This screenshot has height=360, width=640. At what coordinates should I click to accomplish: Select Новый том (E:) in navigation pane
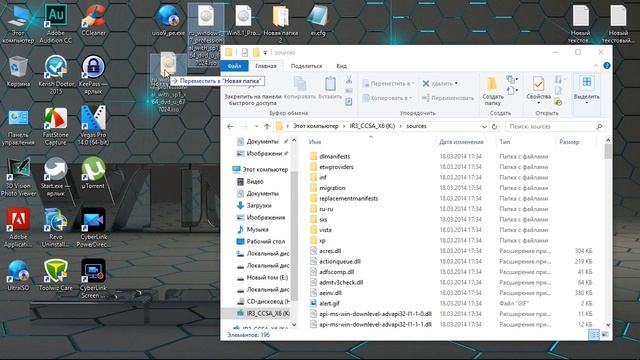(267, 278)
